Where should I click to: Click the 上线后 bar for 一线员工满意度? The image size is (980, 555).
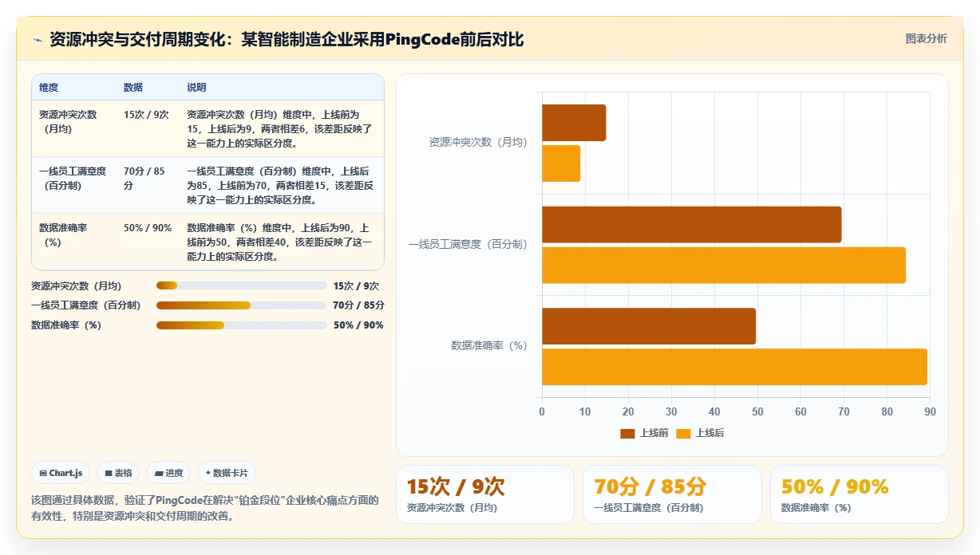[724, 265]
